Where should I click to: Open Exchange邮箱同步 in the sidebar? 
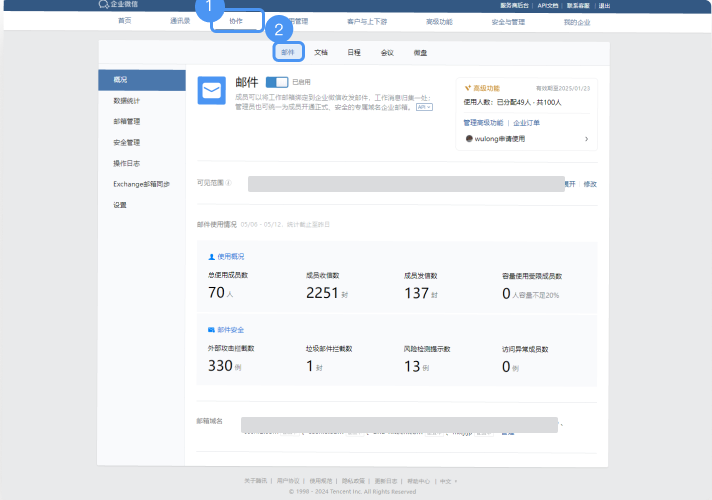(141, 184)
